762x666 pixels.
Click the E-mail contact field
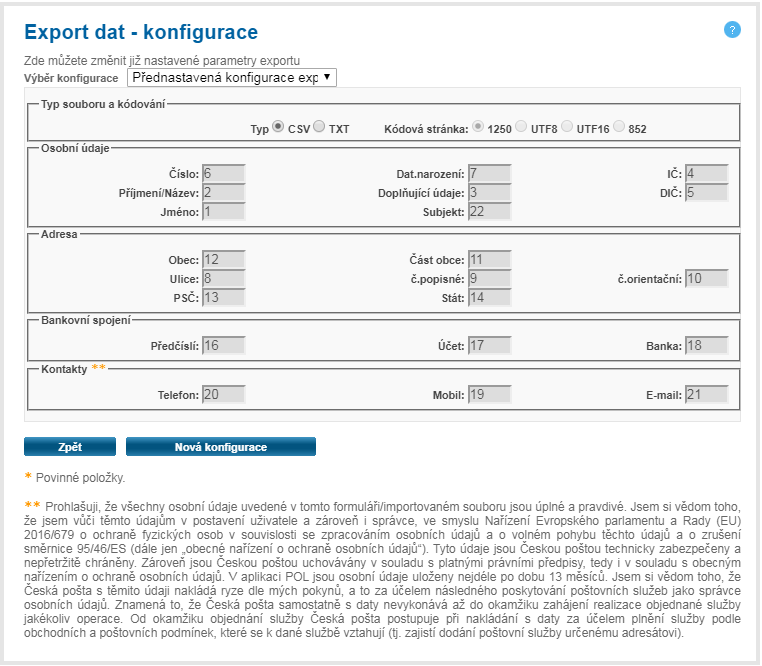tap(706, 394)
